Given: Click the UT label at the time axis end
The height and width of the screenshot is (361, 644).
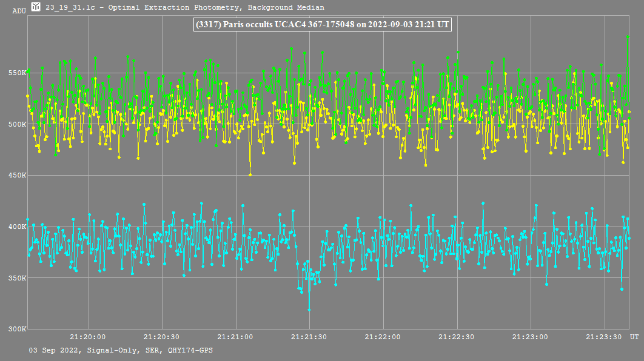Looking at the screenshot, I should click(634, 336).
